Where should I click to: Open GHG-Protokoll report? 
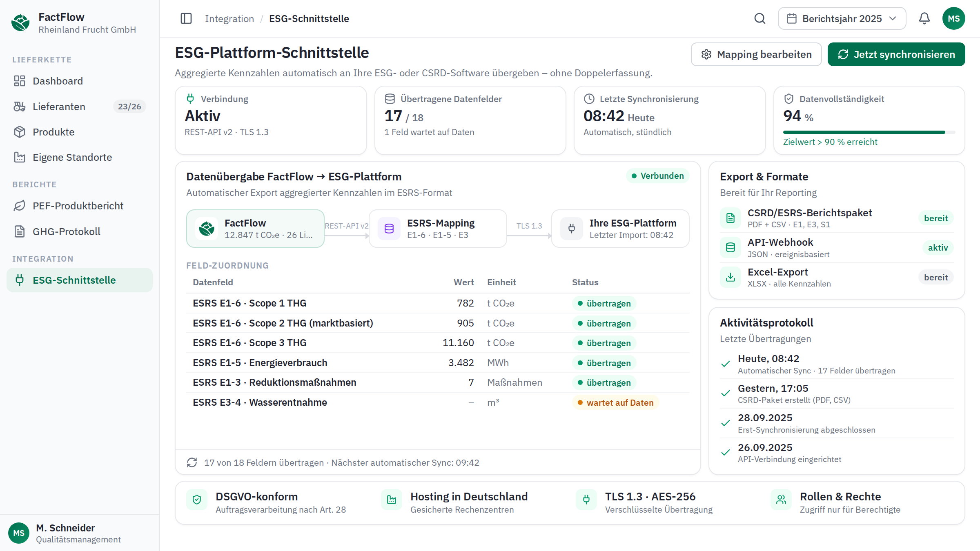point(80,231)
